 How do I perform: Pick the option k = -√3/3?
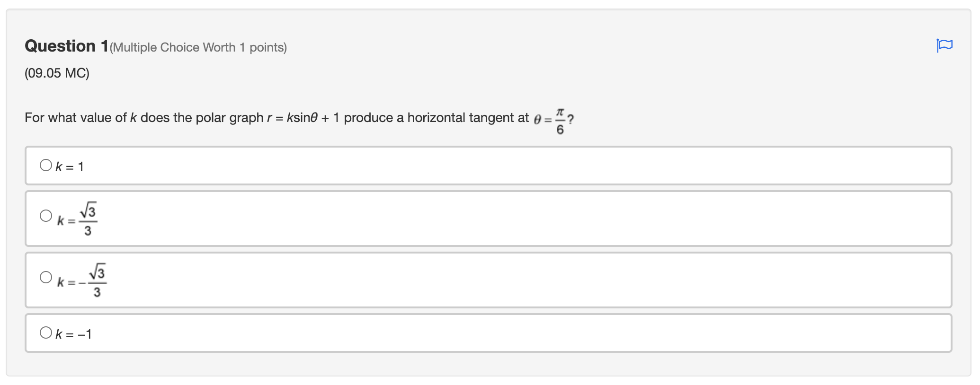[46, 278]
